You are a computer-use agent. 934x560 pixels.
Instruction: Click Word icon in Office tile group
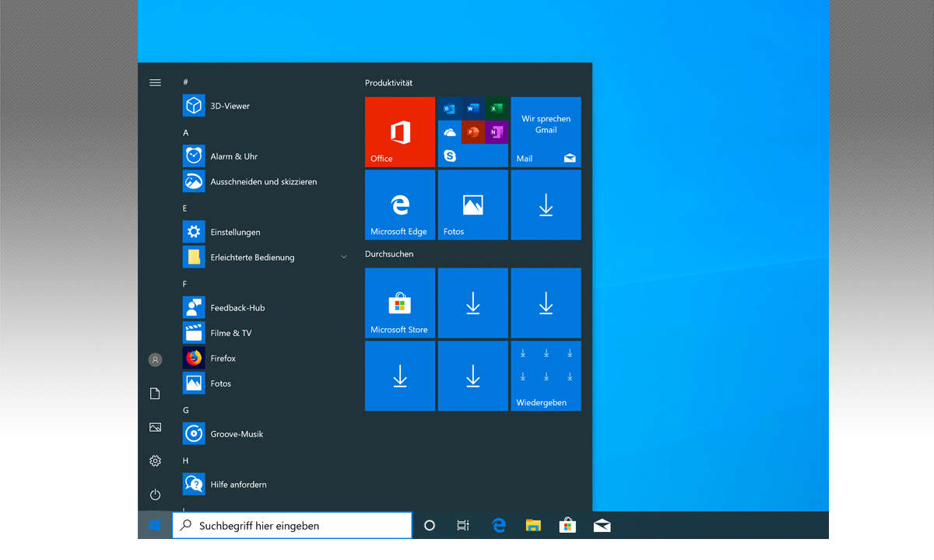coord(472,108)
